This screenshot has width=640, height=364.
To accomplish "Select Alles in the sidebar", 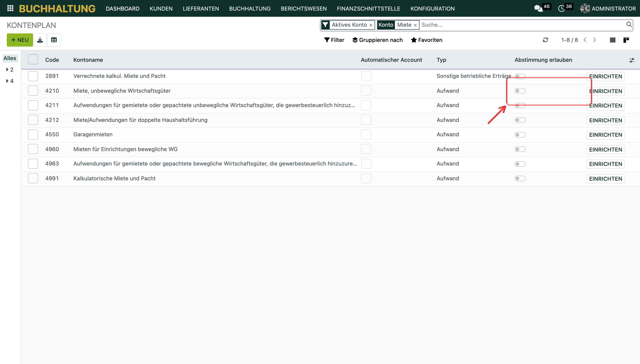I will pos(10,58).
